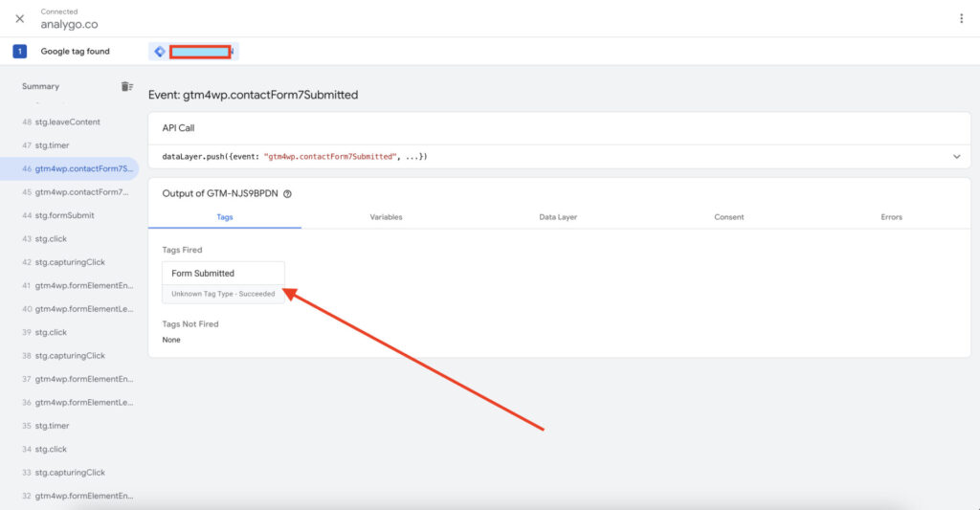The height and width of the screenshot is (510, 980).
Task: Select the Summary item in event list
Action: (x=40, y=86)
